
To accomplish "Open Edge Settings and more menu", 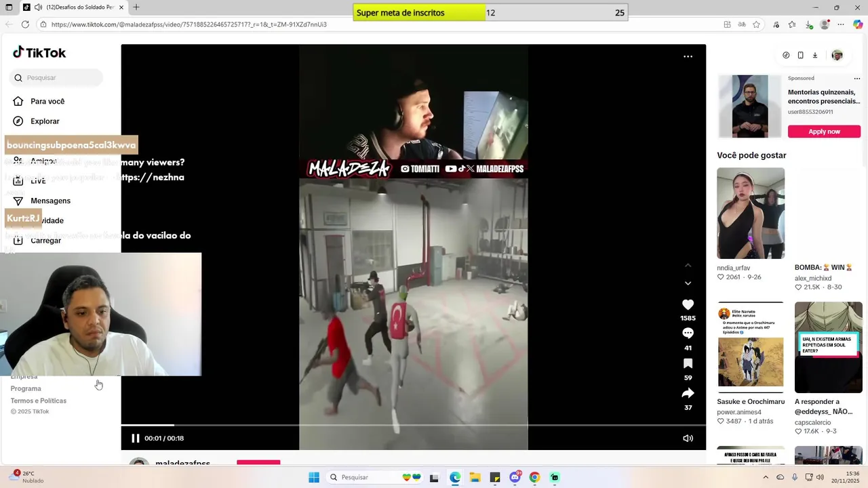I will point(841,24).
